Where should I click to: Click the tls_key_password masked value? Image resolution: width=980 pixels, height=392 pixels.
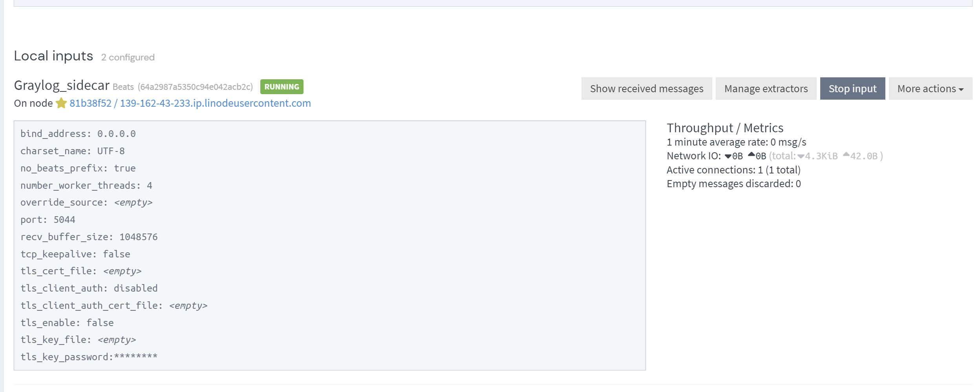135,357
